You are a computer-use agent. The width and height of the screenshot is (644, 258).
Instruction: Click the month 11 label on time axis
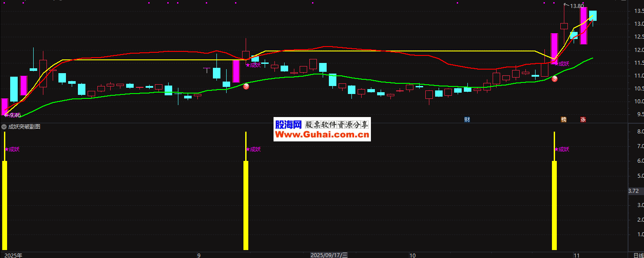coord(576,255)
